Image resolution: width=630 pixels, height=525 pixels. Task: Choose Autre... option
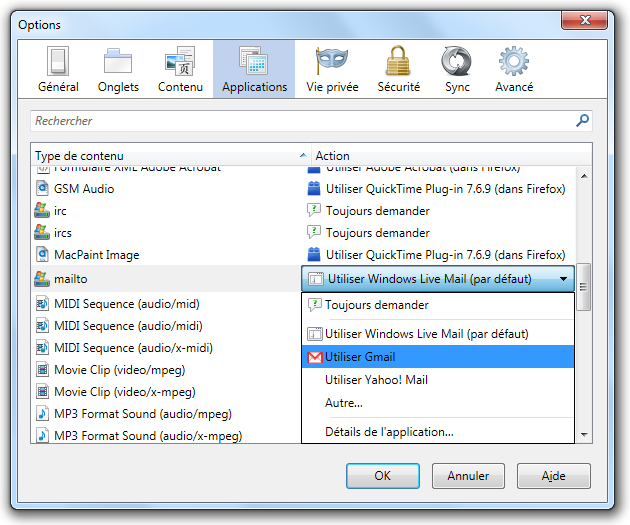click(438, 402)
